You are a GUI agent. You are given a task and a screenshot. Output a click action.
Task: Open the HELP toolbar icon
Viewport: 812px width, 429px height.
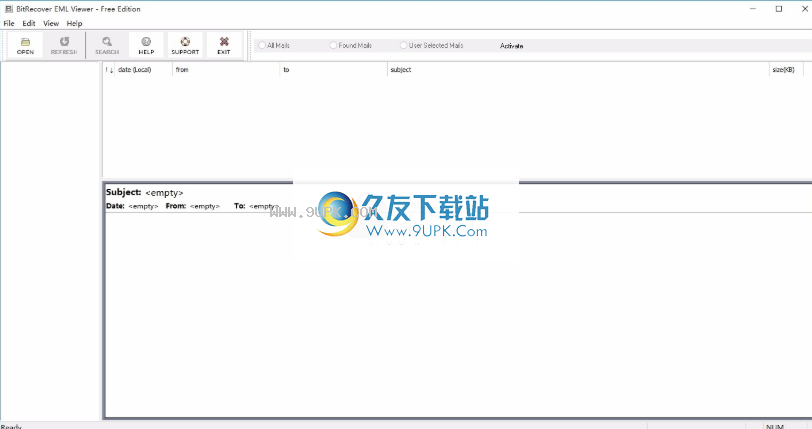coord(146,45)
